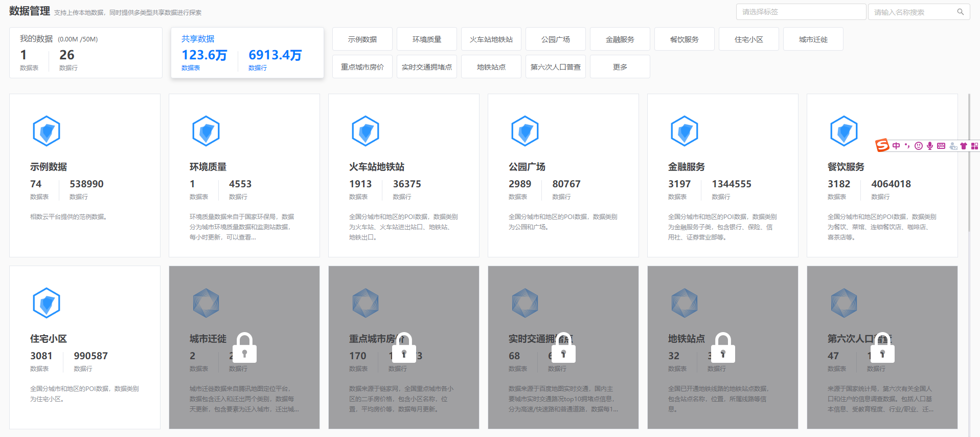Filter by the 地铁站点 tag
Screen dimensions: 980x437
tap(491, 67)
